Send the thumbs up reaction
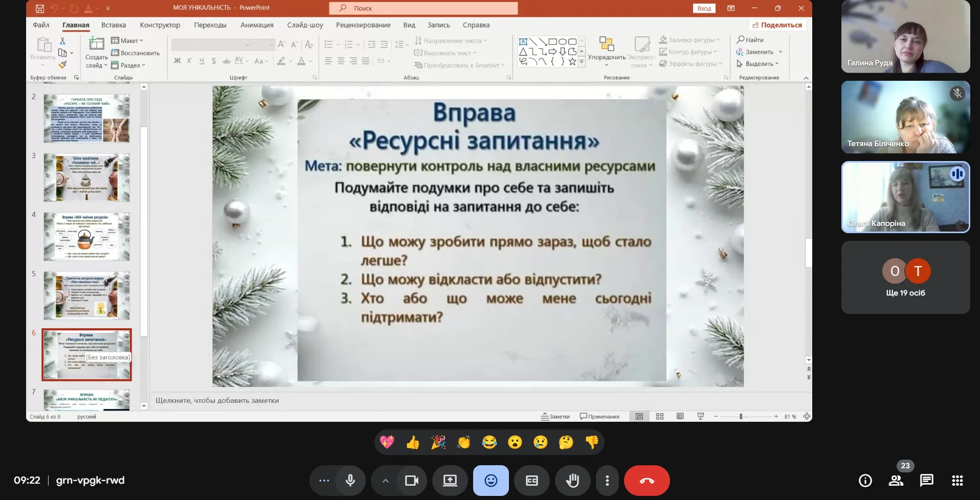This screenshot has width=980, height=500. 413,442
